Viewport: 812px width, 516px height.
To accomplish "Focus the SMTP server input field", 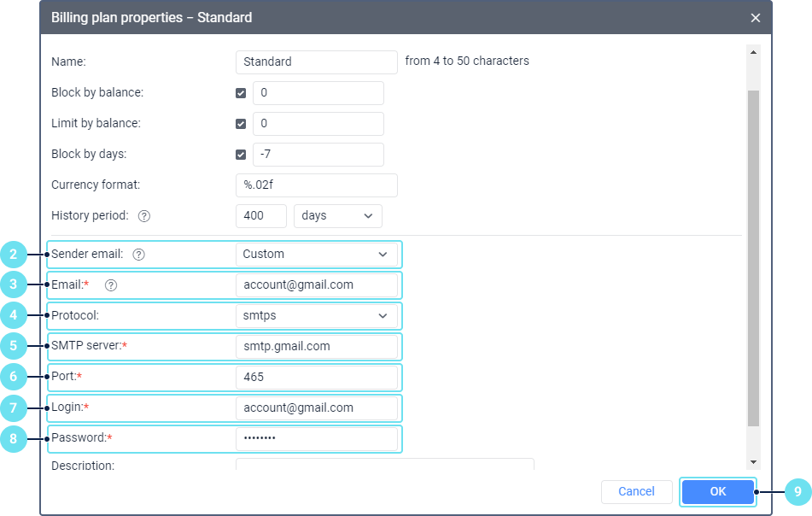I will 316,347.
